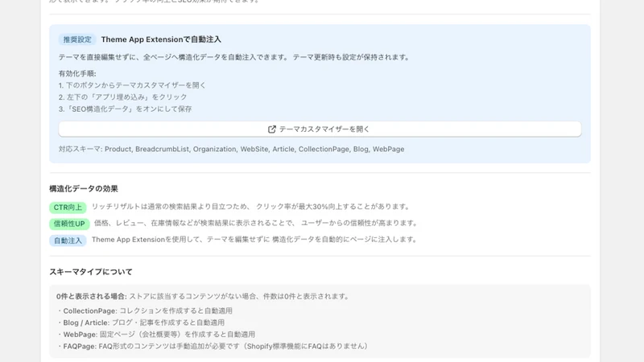Click the 対応スキーマ: Product, BreadcrumbList line
This screenshot has height=362, width=644.
coord(231,149)
